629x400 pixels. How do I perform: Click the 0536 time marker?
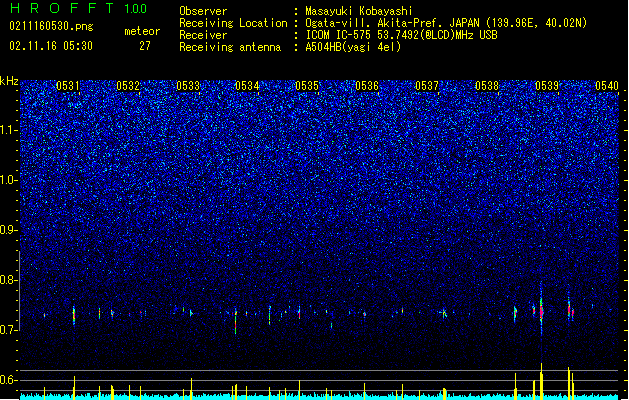[x=367, y=85]
